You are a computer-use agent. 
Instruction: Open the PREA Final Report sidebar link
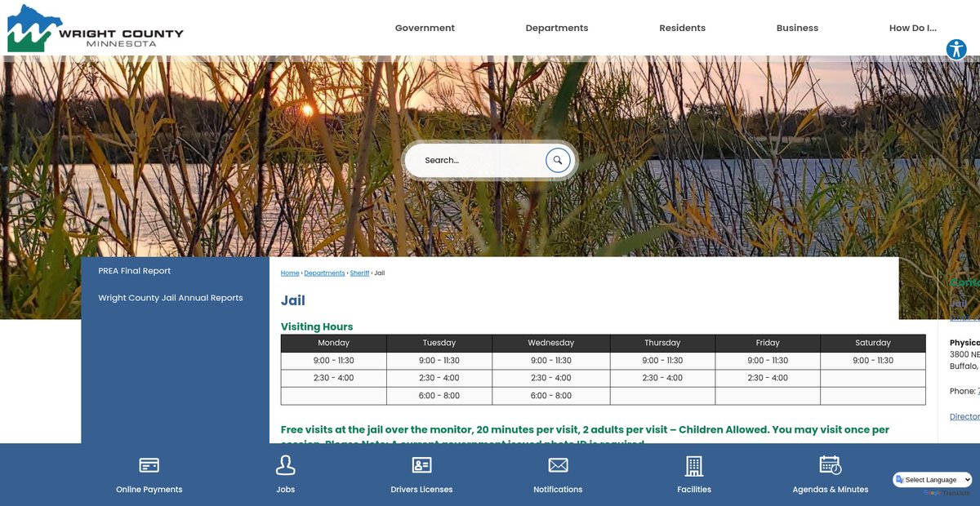[x=134, y=271]
